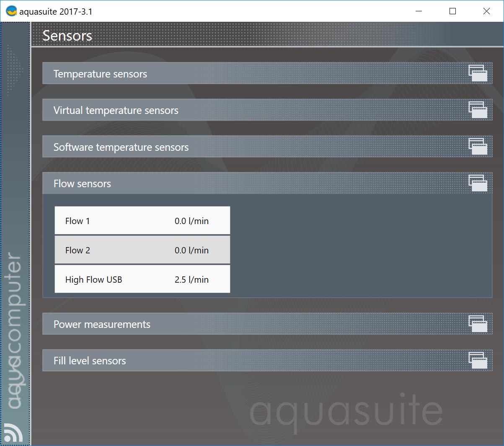The width and height of the screenshot is (504, 446).
Task: Open the aquacomputer sidebar panel
Action: coord(15,234)
